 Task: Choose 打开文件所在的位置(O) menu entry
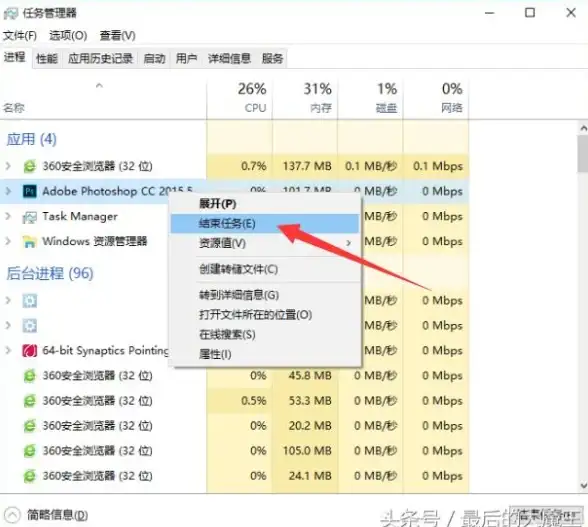266,315
